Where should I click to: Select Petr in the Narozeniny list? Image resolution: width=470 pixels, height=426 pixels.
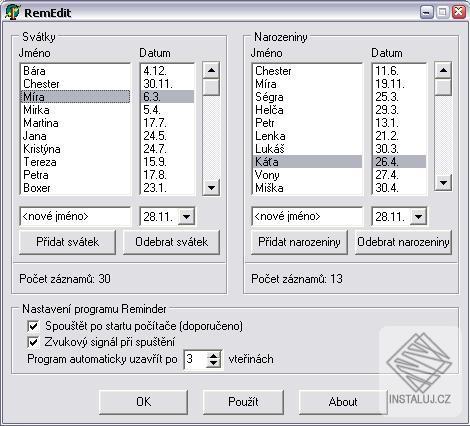[x=307, y=123]
